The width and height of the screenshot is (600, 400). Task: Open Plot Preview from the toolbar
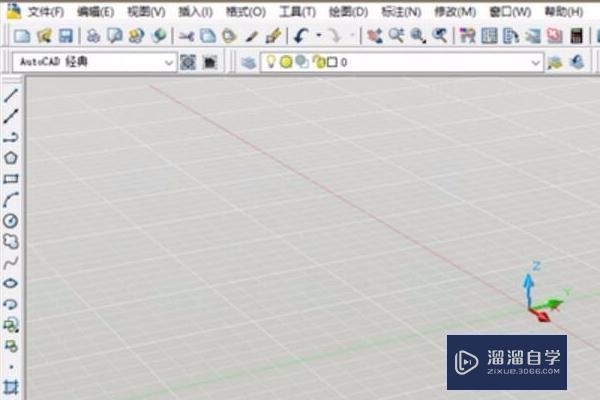[115, 36]
